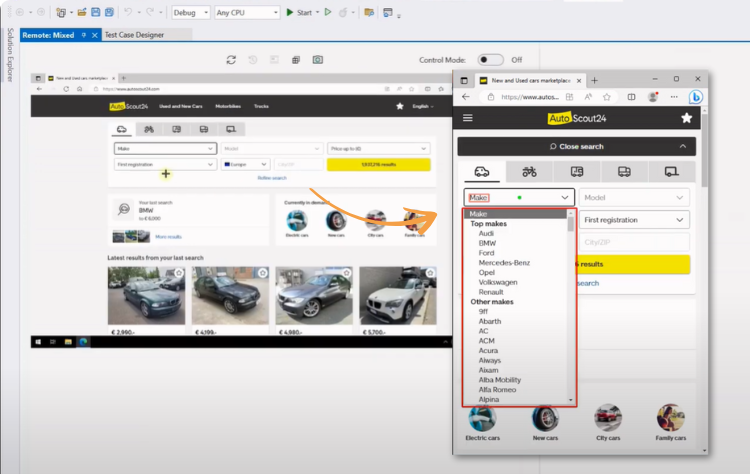Collapse search using the Close search chevron
The image size is (750, 474).
(x=683, y=146)
